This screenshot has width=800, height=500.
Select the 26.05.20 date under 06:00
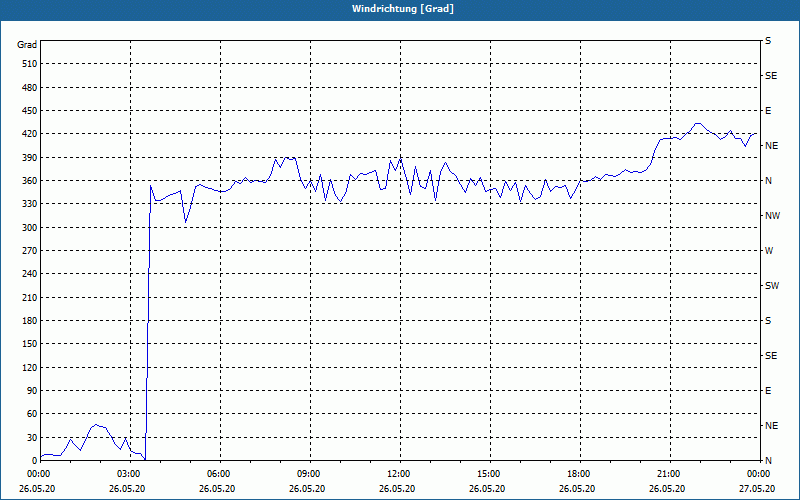(x=217, y=489)
